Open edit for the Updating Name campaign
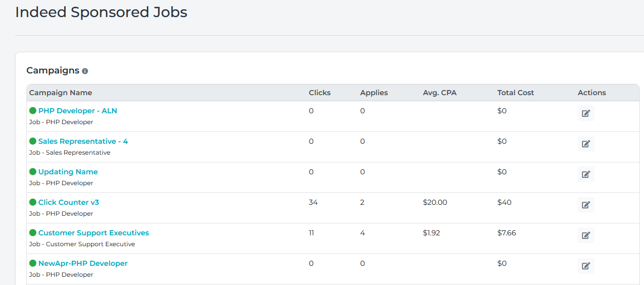 coord(586,174)
